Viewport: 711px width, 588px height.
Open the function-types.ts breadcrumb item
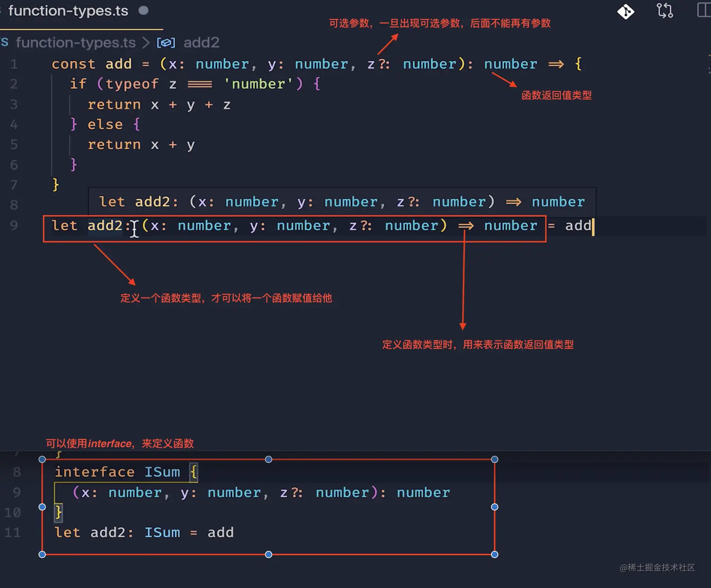click(x=76, y=43)
